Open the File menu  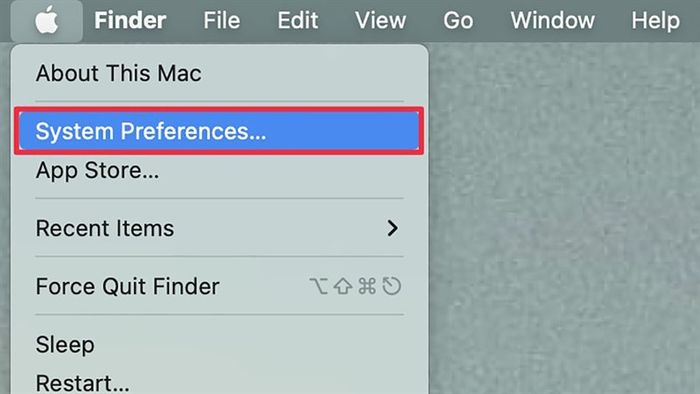(222, 21)
